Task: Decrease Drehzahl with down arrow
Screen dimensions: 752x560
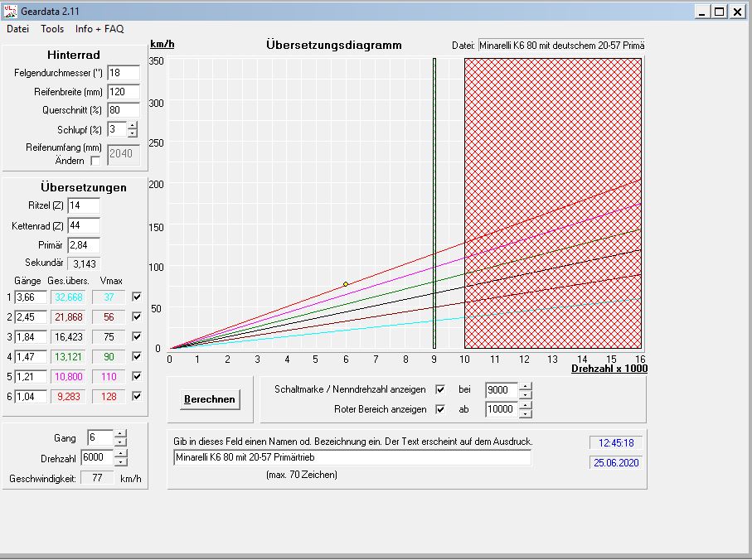Action: click(x=120, y=462)
